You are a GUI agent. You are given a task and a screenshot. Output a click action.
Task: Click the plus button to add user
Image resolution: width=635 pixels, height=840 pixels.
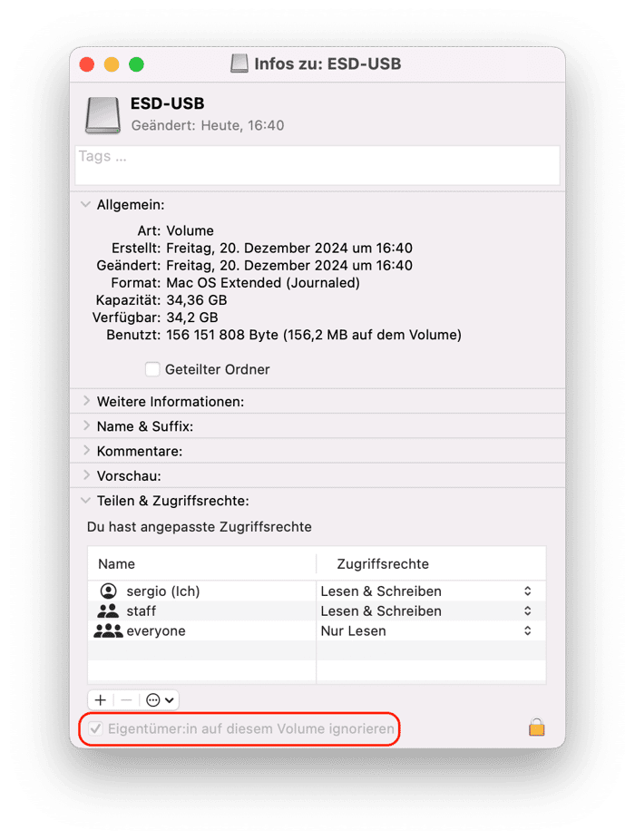pos(100,699)
